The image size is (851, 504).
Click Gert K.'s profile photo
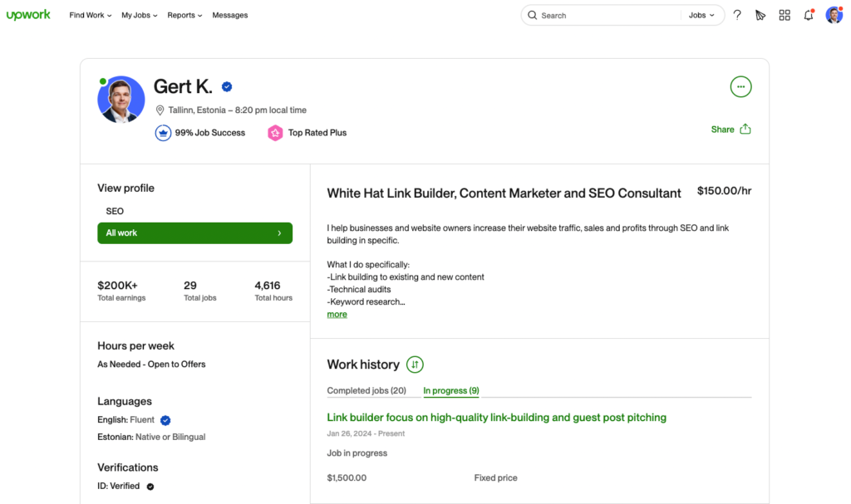(121, 100)
